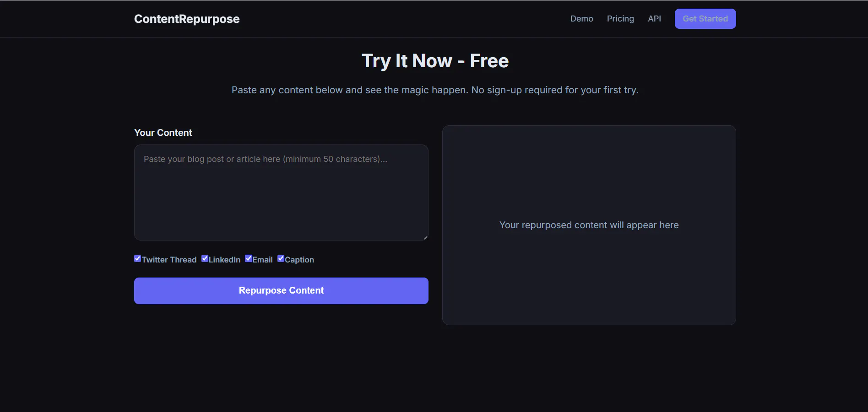This screenshot has height=412, width=868.
Task: Click 'Your repurposed content will appear here' text
Action: point(589,225)
